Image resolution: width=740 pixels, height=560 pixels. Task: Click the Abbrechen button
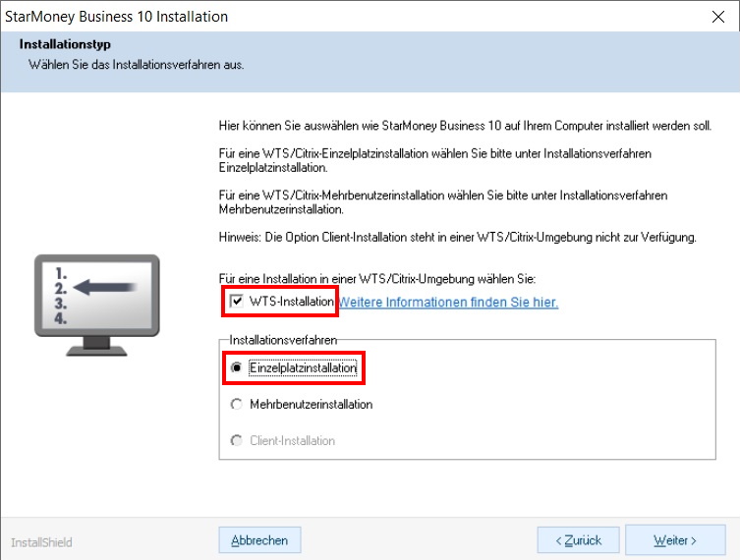tap(259, 540)
